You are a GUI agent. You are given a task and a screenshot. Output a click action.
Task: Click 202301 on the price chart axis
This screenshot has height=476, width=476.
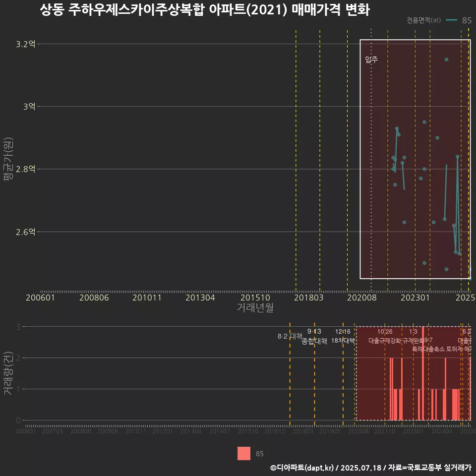pos(416,297)
